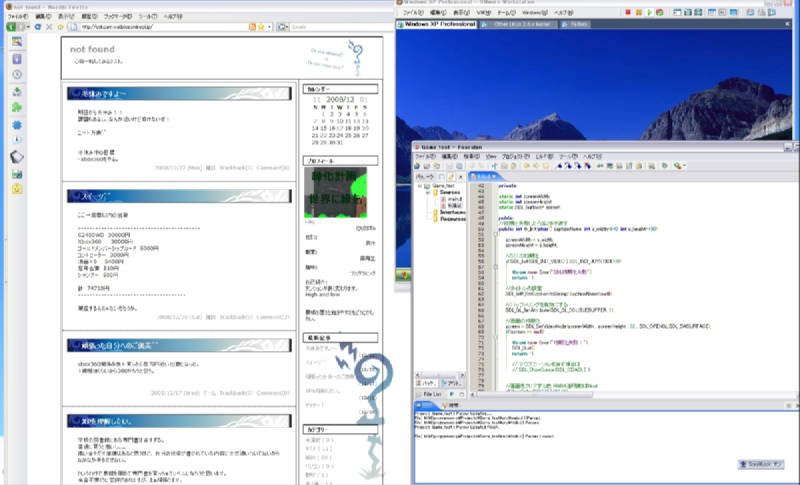Select the Resources folder in project tree

click(449, 219)
